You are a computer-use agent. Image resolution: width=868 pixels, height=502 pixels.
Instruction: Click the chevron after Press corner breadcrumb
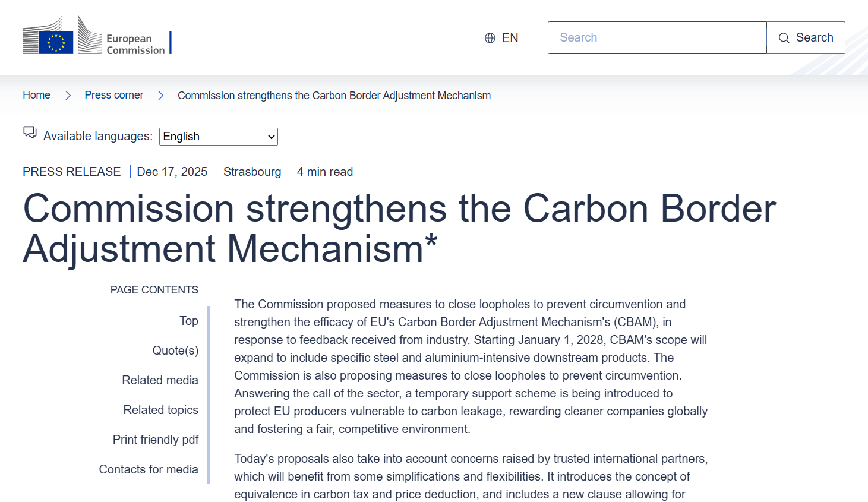pos(160,96)
